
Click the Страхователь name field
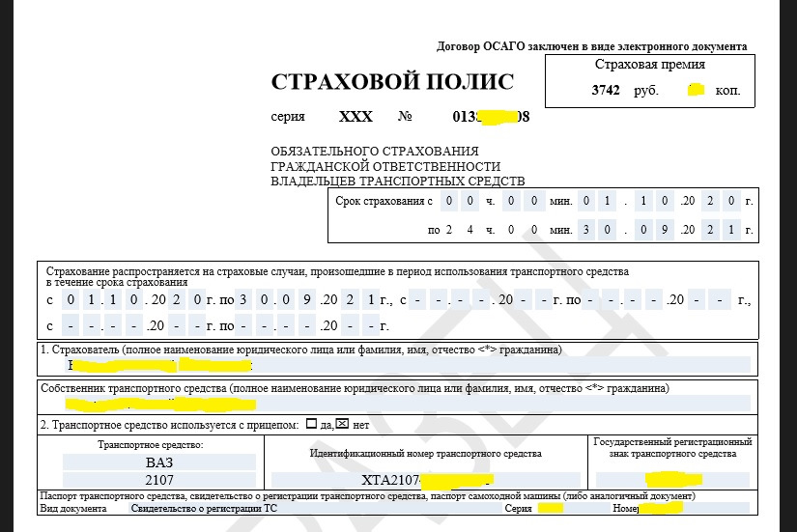(x=409, y=365)
